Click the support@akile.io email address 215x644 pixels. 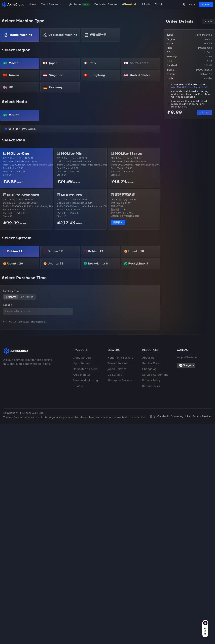pos(187,357)
